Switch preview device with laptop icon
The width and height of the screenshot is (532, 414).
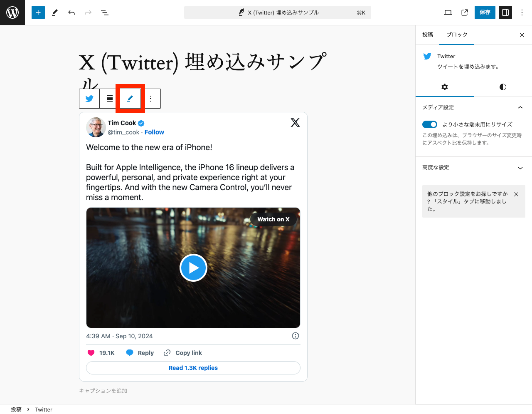pos(448,12)
